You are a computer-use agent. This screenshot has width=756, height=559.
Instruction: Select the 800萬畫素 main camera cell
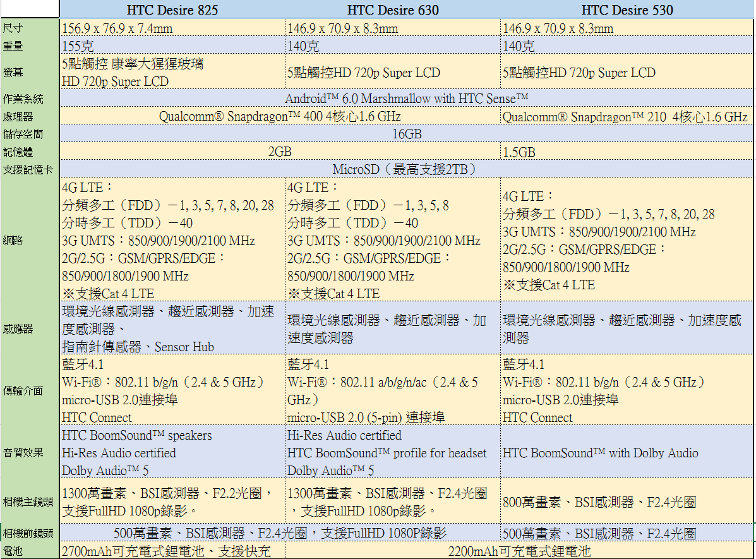[627, 502]
